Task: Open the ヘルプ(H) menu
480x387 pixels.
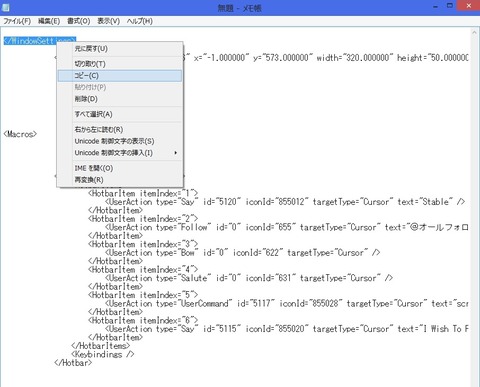Action: [x=140, y=21]
